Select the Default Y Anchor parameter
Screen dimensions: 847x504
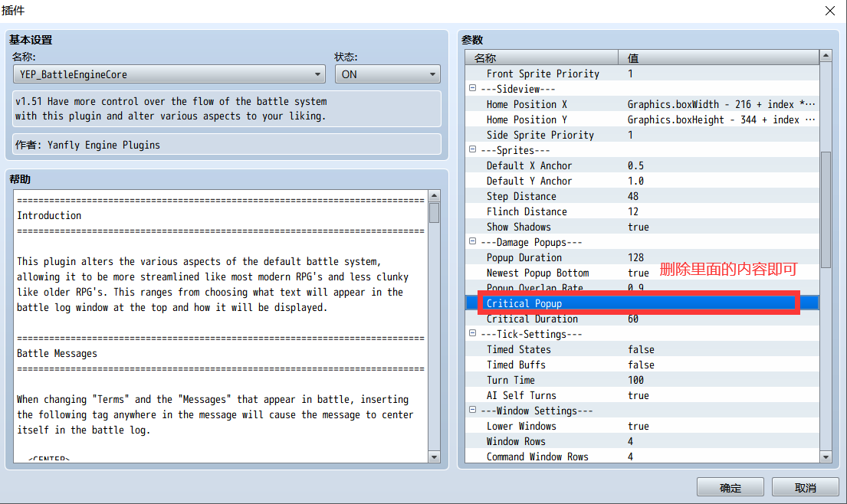click(x=642, y=181)
